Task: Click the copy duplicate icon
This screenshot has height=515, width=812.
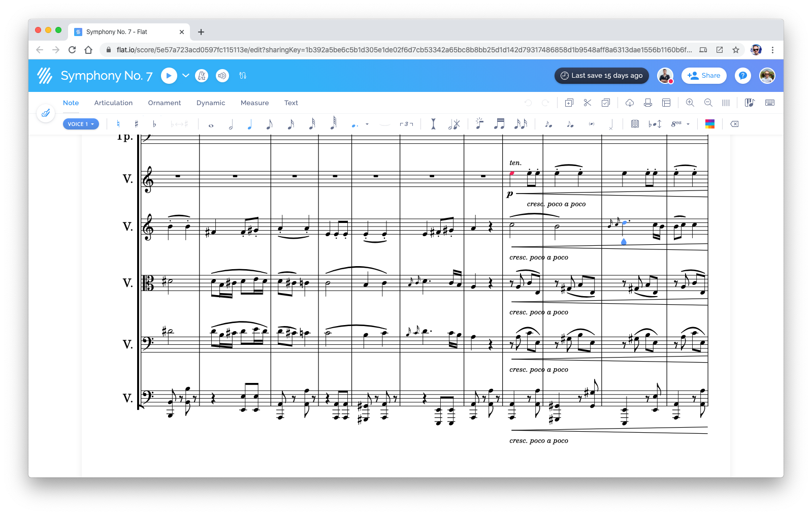Action: (569, 103)
